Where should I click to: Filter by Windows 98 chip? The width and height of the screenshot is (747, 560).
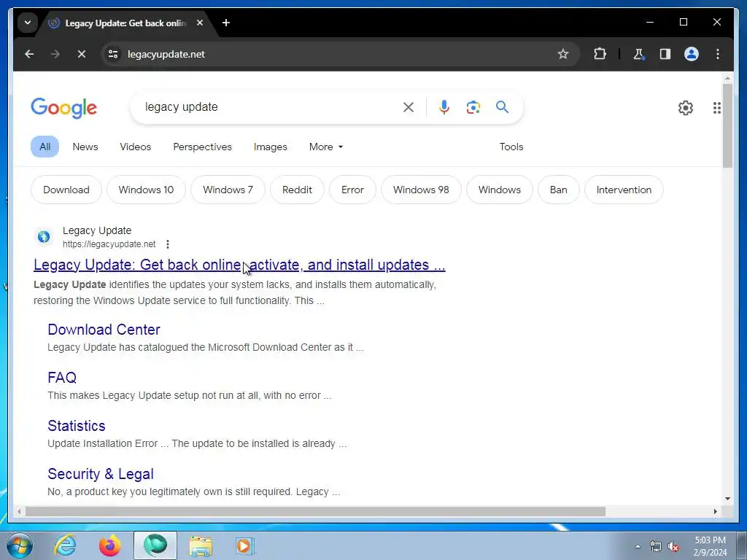421,190
